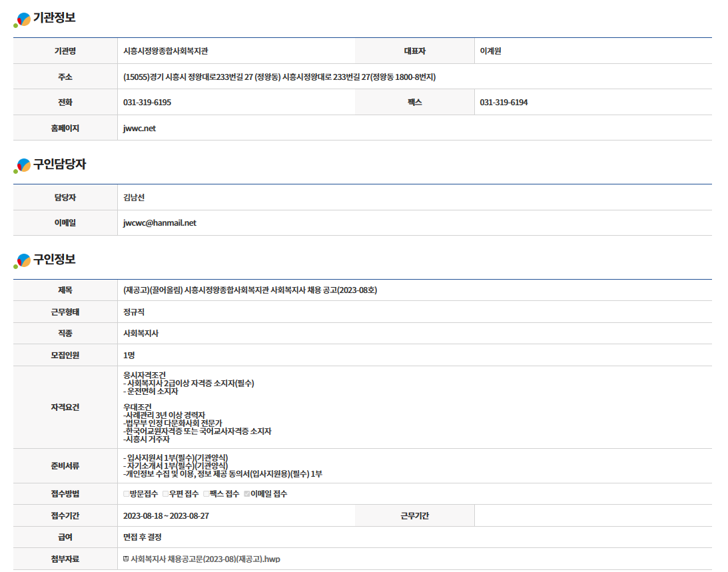Click the contact person name 김남선
The width and height of the screenshot is (728, 572).
click(134, 198)
